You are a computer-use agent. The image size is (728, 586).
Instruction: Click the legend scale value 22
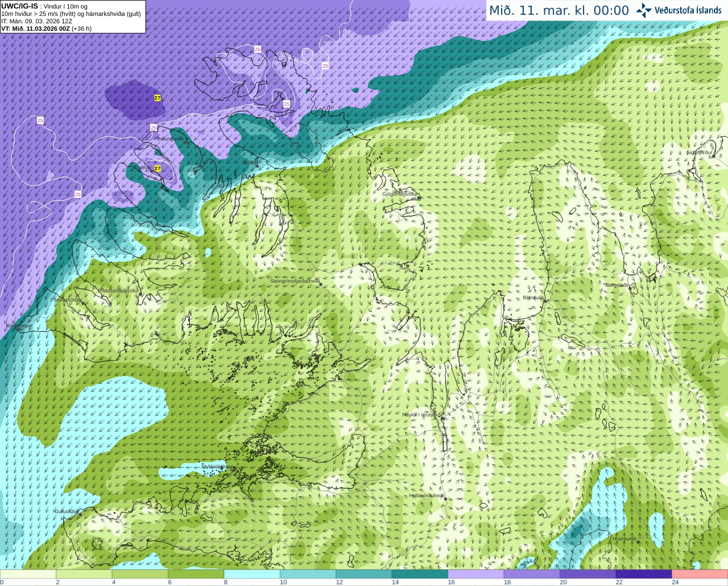tap(619, 582)
